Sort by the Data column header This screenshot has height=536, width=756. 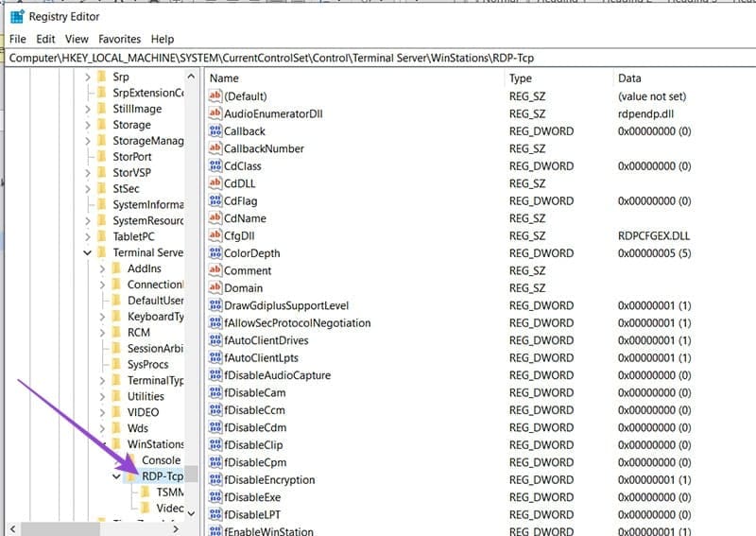[684, 78]
